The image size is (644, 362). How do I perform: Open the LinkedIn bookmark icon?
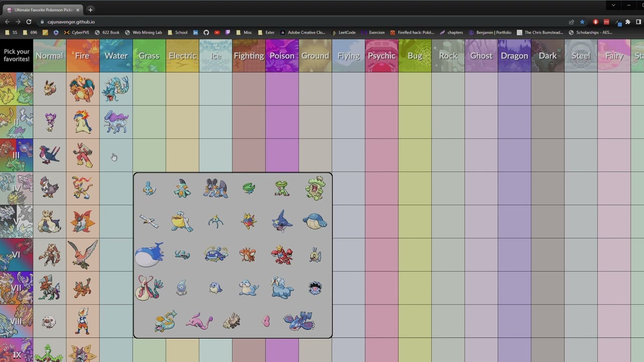[195, 32]
